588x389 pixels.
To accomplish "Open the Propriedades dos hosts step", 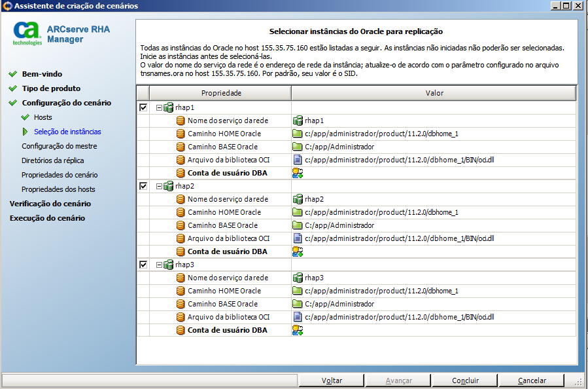I will coord(58,189).
